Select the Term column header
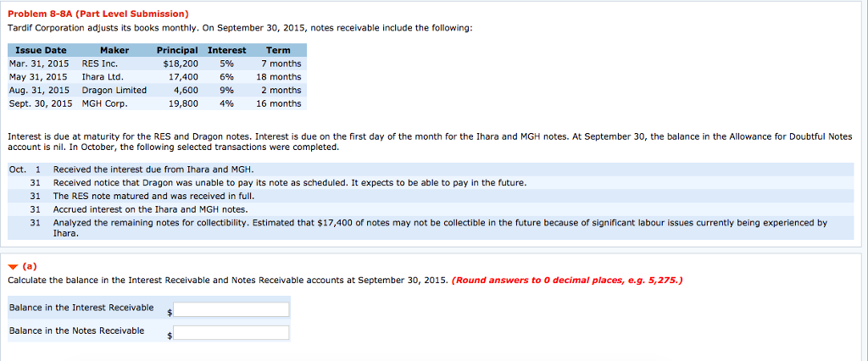 [278, 51]
